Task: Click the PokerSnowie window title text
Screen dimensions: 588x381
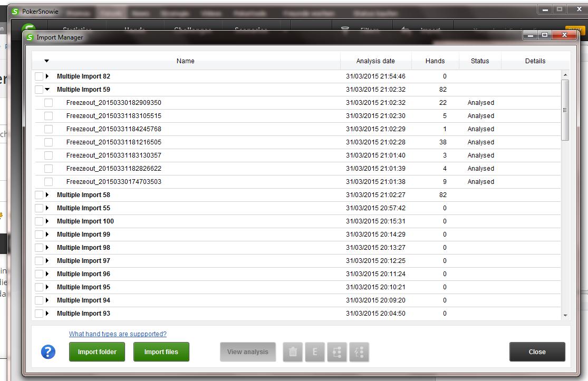Action: point(40,12)
